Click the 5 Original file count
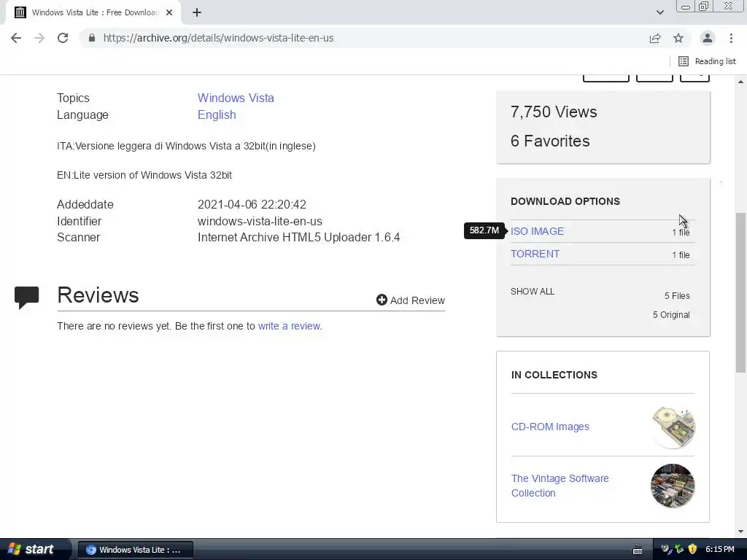This screenshot has height=560, width=747. [x=671, y=315]
